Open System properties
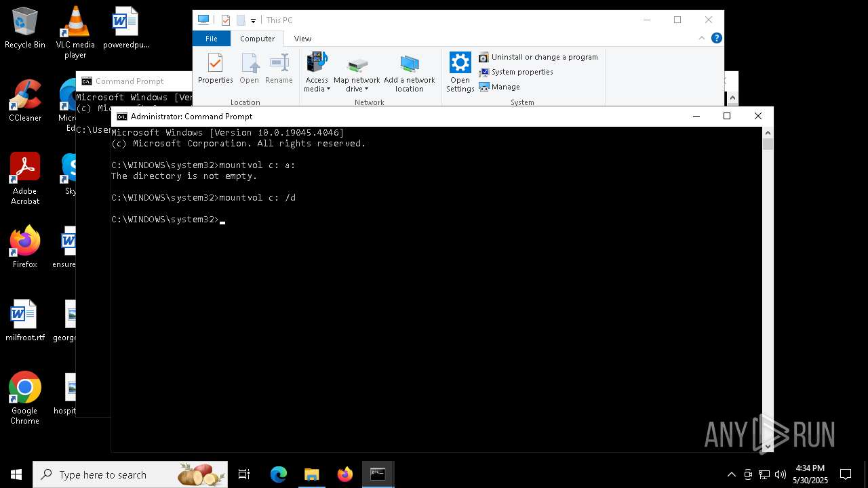The height and width of the screenshot is (488, 868). click(516, 72)
